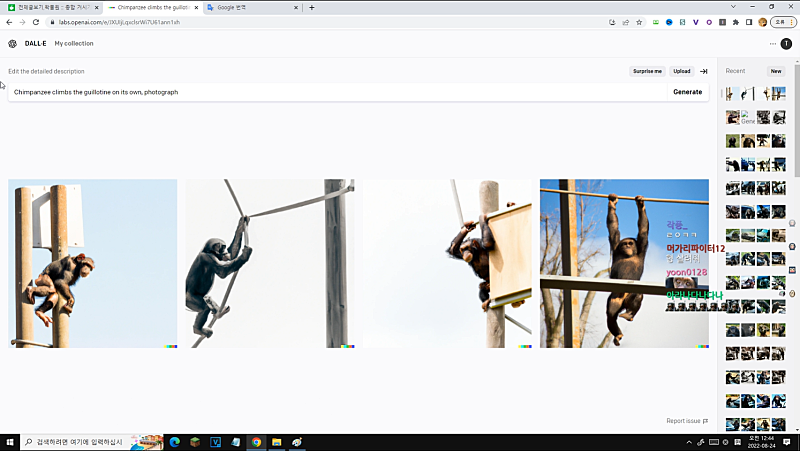Image resolution: width=800 pixels, height=451 pixels.
Task: Open the three-dot options menu in header
Action: pyautogui.click(x=772, y=44)
